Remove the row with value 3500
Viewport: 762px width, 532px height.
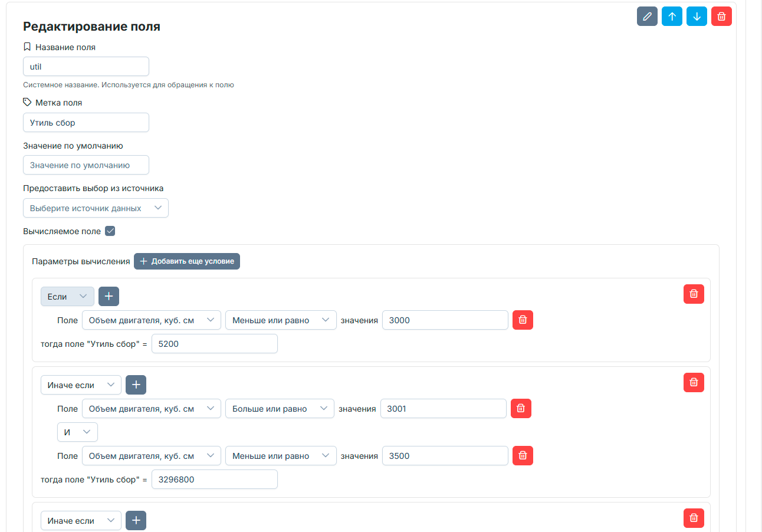523,456
